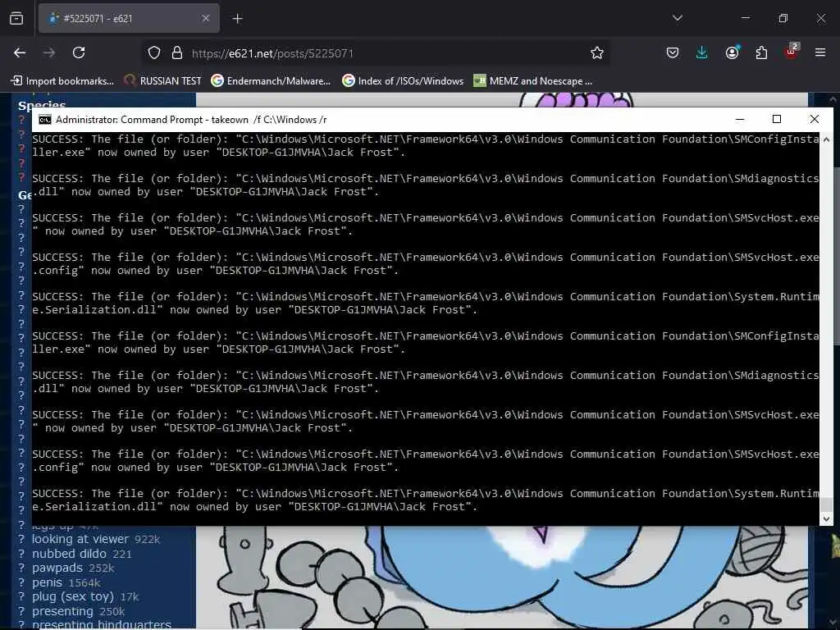
Task: Minimize the Administrator: Command Prompt window
Action: (740, 119)
